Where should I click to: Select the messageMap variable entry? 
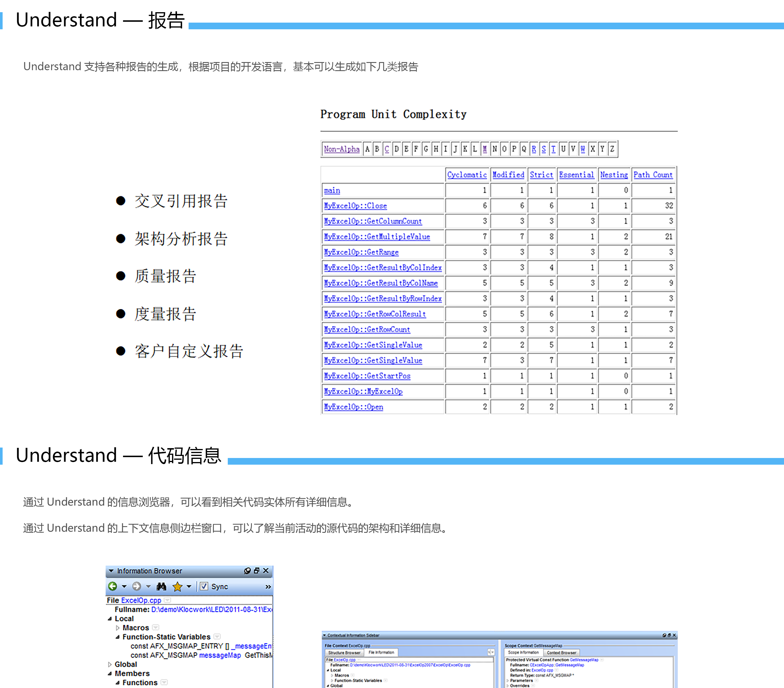coord(220,655)
